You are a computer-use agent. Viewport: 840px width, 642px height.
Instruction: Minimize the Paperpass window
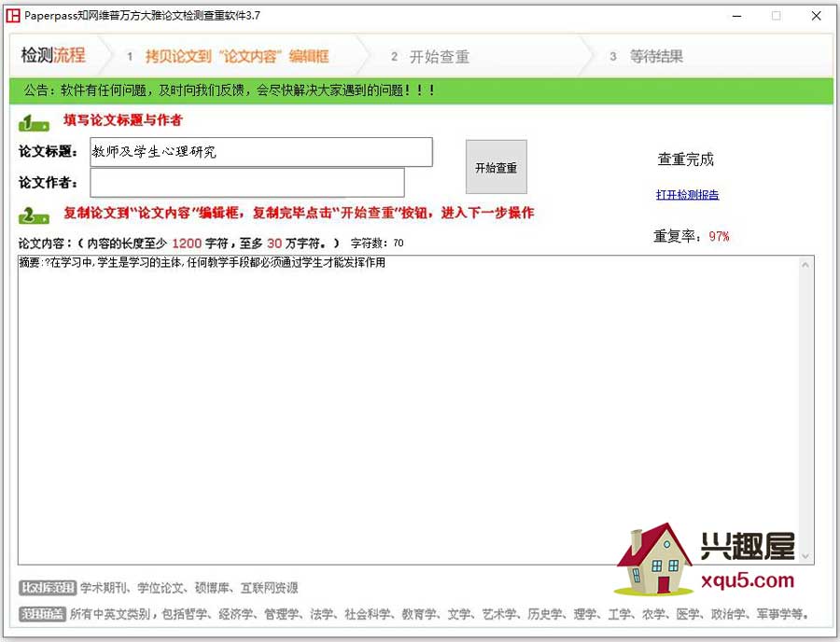point(737,16)
